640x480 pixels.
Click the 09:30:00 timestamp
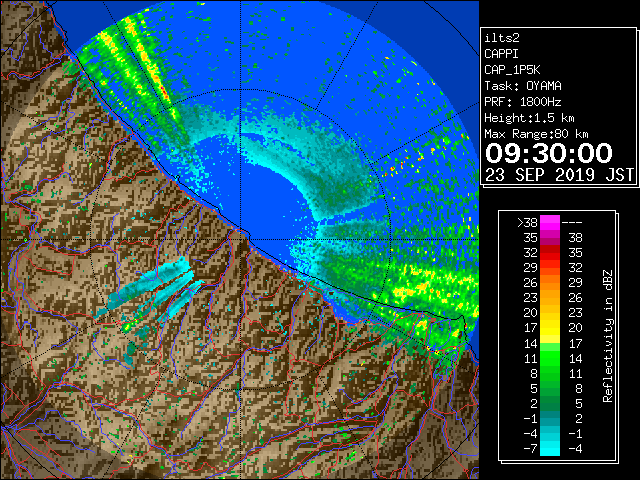tap(549, 153)
